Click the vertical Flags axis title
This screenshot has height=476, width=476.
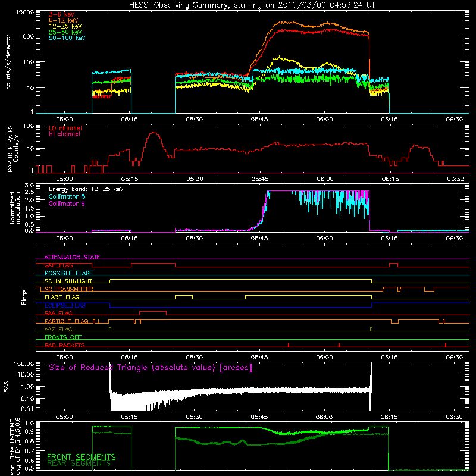tap(24, 297)
